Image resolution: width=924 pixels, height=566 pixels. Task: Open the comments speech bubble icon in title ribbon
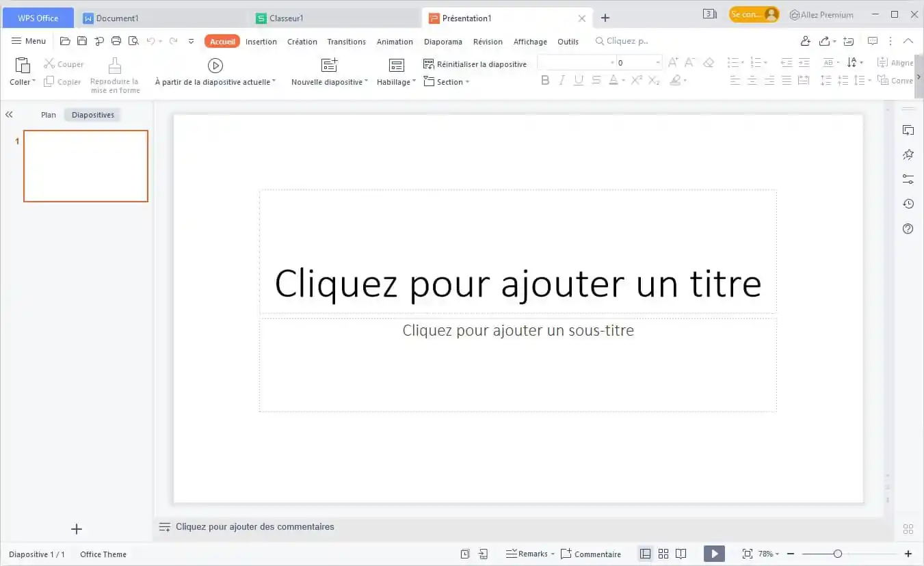(873, 41)
